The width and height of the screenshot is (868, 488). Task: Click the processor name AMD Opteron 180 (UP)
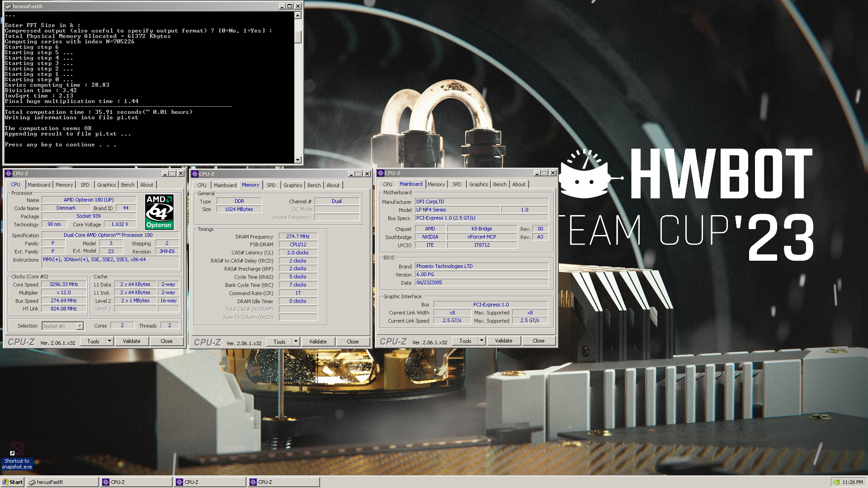[x=89, y=200]
